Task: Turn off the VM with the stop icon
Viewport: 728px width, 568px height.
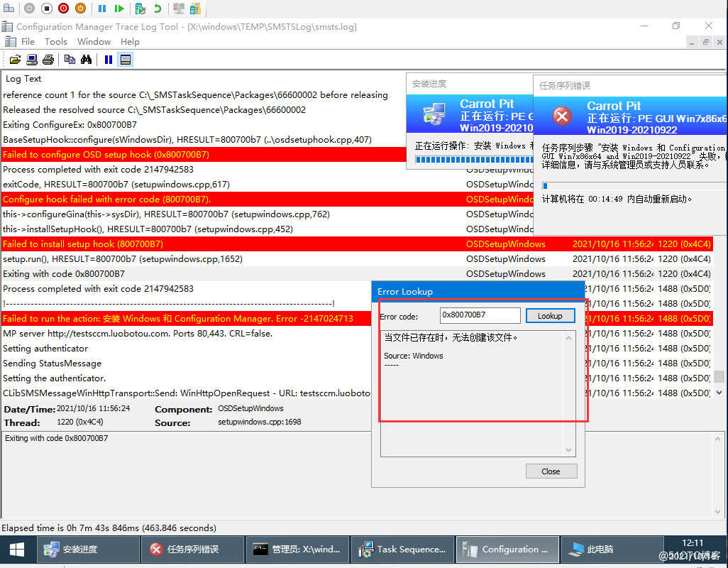Action: [46, 9]
